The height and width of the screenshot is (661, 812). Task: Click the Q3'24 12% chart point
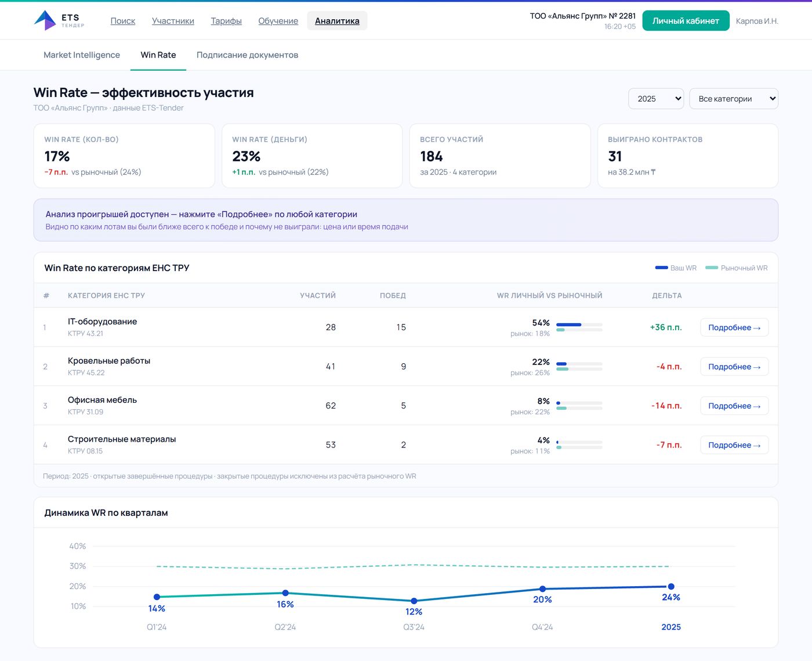[x=414, y=601]
